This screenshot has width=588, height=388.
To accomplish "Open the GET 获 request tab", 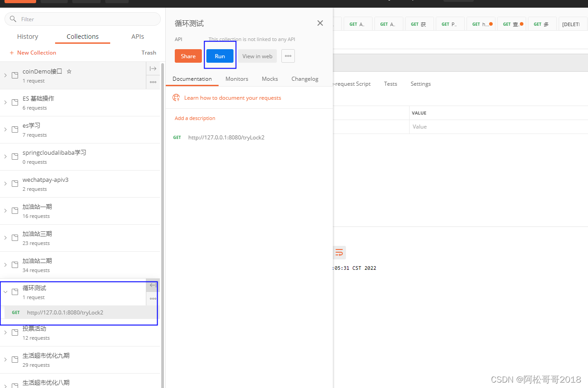I will click(x=419, y=24).
